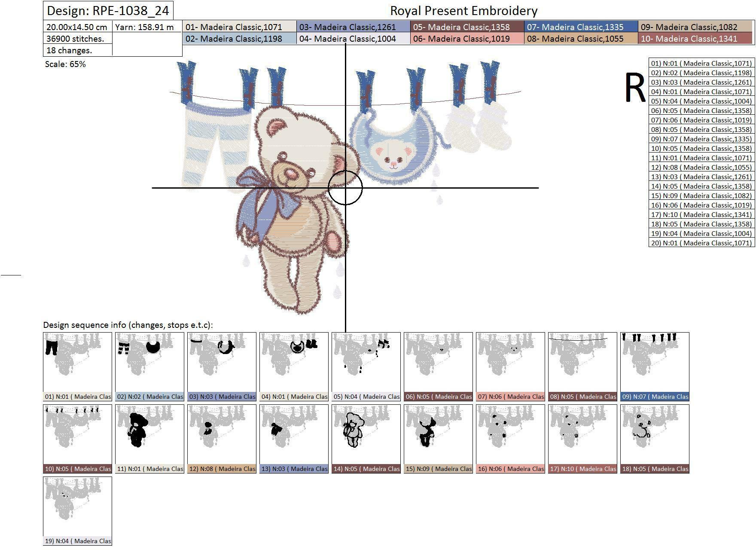Screen dimensions: 756x550
Task: Select sequence thumbnail 11) N:01
Action: 149,439
